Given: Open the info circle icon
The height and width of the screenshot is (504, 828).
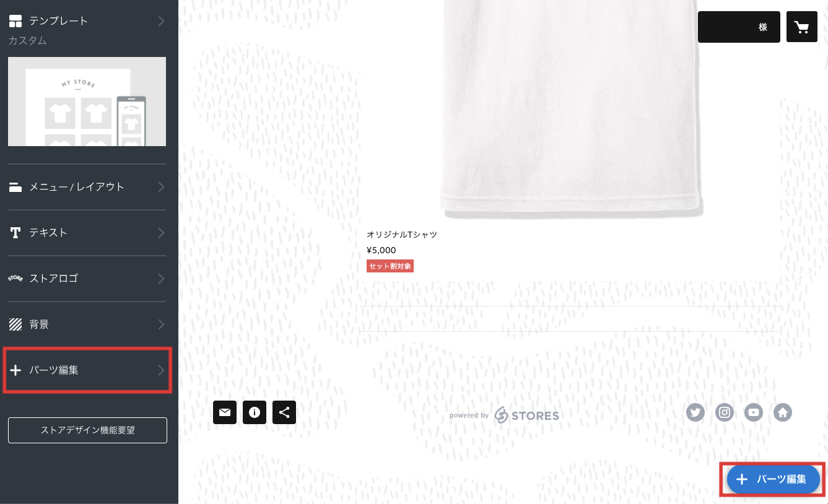Looking at the screenshot, I should 255,412.
